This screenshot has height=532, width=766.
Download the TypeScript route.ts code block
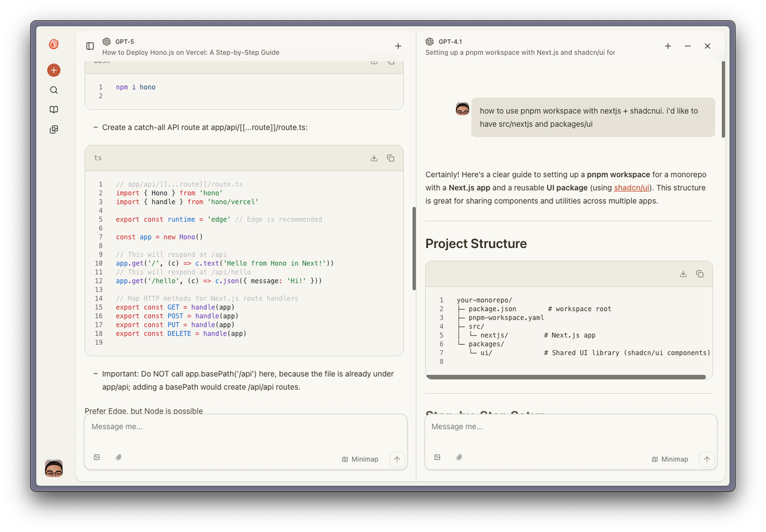[x=374, y=158]
